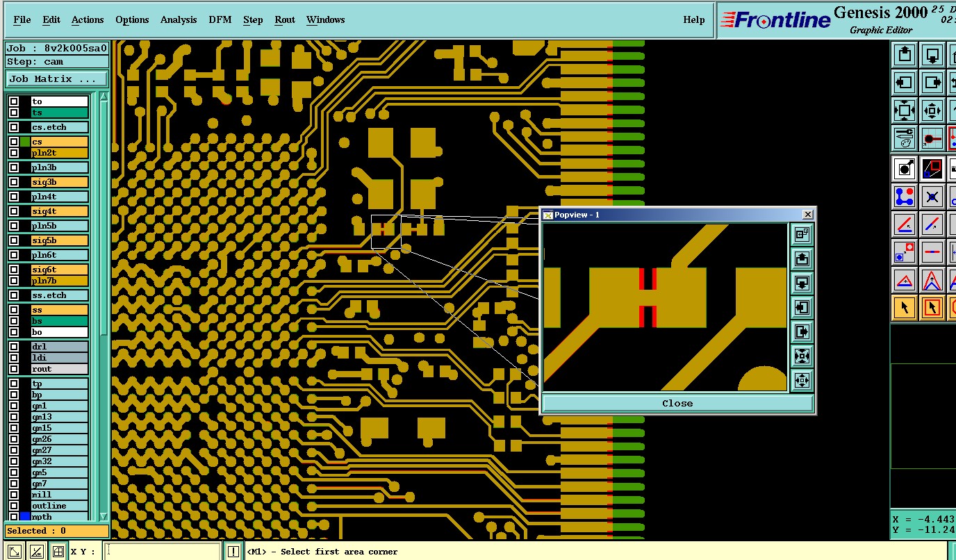The image size is (956, 560).
Task: Select the arrow with red rectangle tool
Action: [932, 307]
